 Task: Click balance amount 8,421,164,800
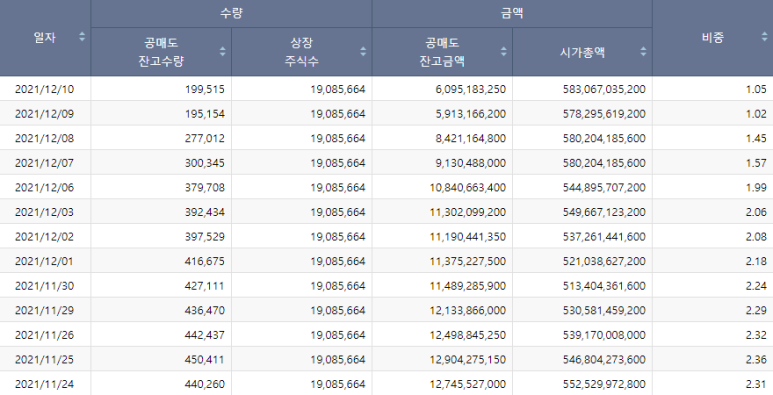click(x=470, y=139)
